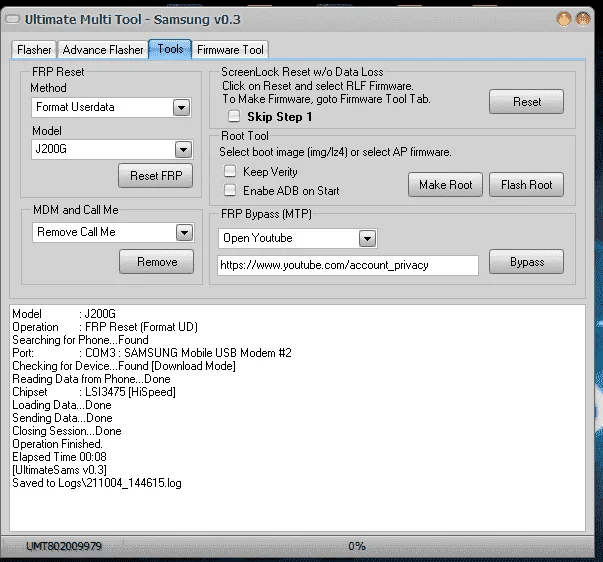Click the first orange title bar button
The image size is (603, 562).
coord(564,19)
